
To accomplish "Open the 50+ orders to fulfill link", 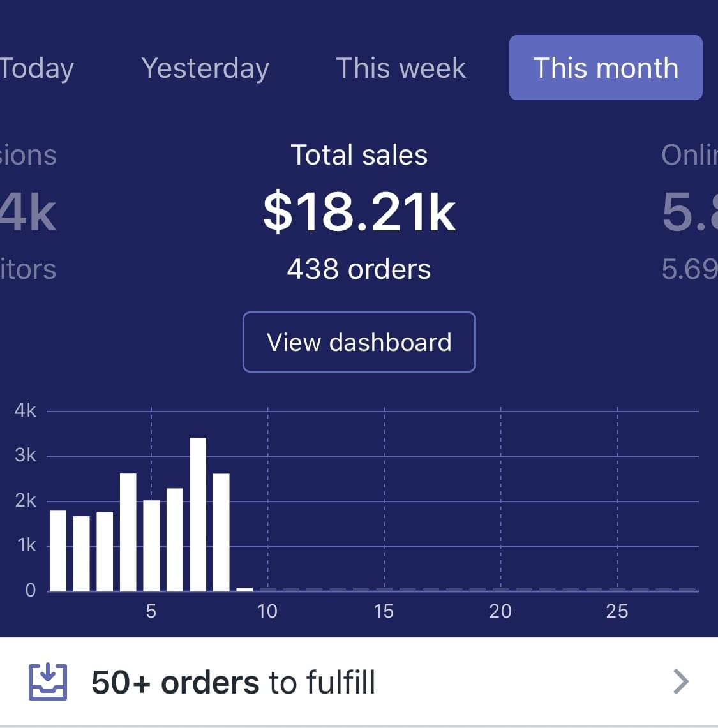I will coord(234,682).
